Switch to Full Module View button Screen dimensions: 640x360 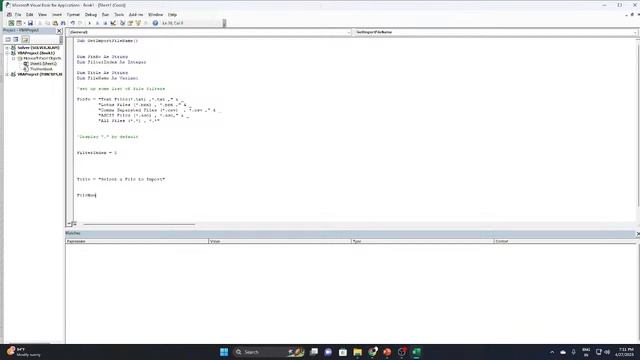click(74, 224)
